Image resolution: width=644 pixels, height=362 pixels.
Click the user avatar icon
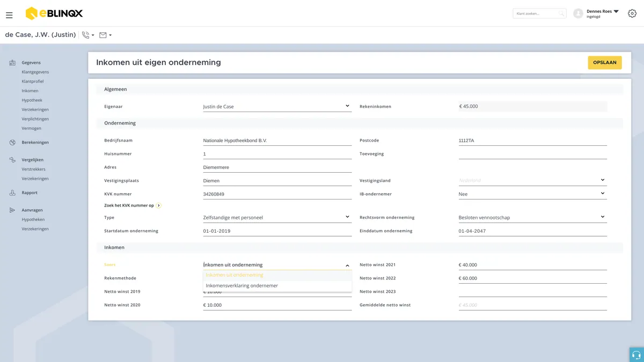point(578,13)
